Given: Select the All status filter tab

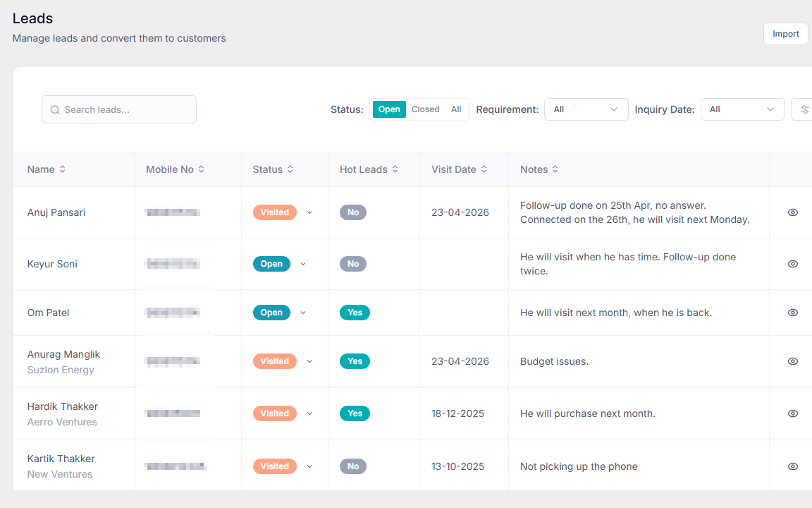Looking at the screenshot, I should [x=456, y=109].
